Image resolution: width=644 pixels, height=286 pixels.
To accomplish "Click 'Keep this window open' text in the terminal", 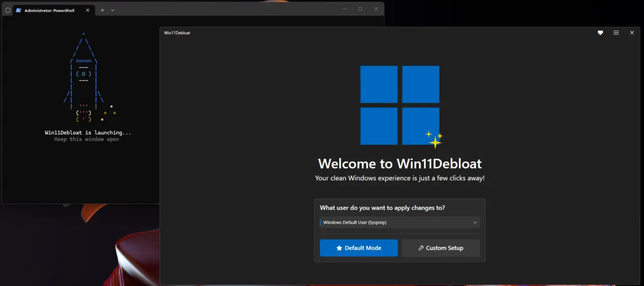I will [87, 139].
